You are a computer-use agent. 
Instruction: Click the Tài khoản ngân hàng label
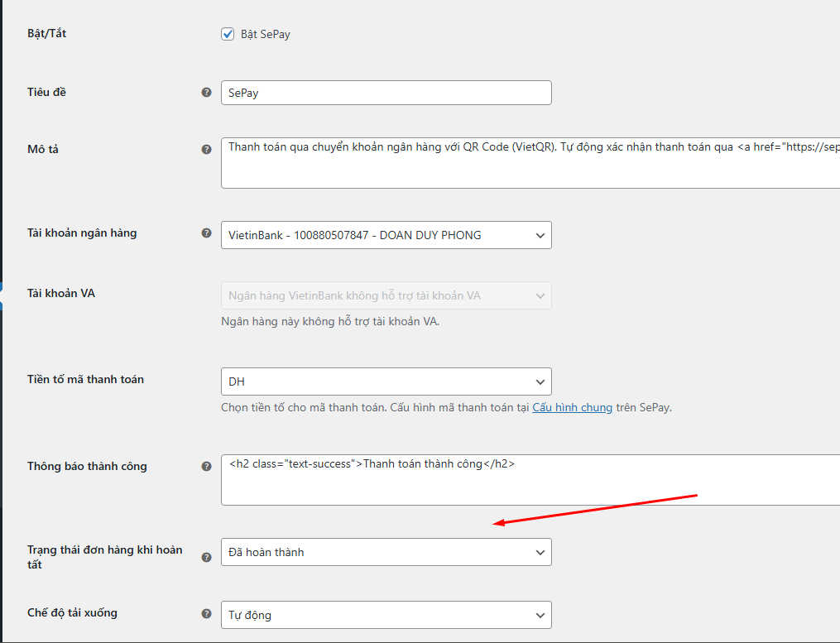tap(82, 233)
